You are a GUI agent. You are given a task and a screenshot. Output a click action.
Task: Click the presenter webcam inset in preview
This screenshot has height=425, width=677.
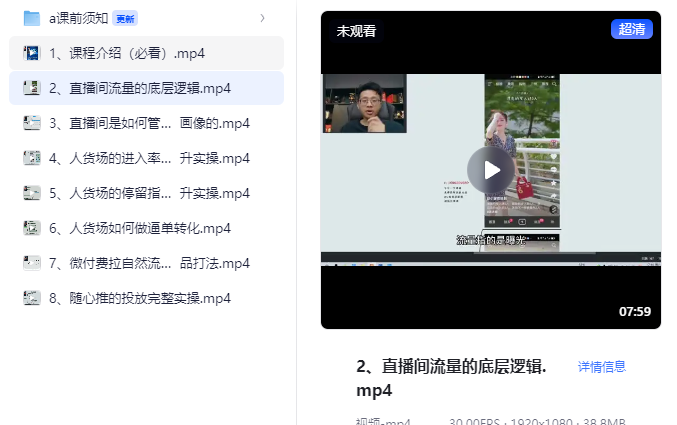coord(365,104)
